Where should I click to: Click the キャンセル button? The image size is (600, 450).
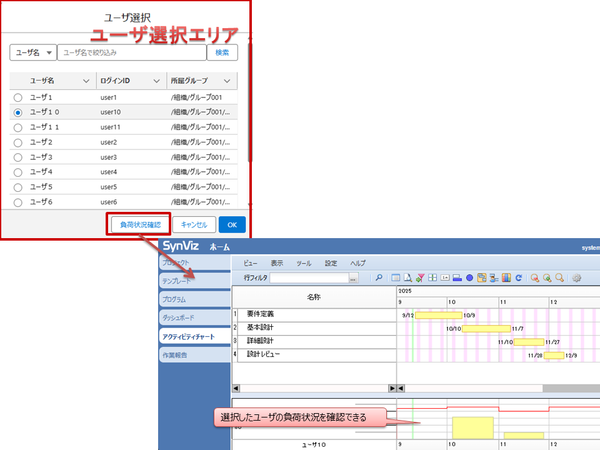[x=194, y=225]
